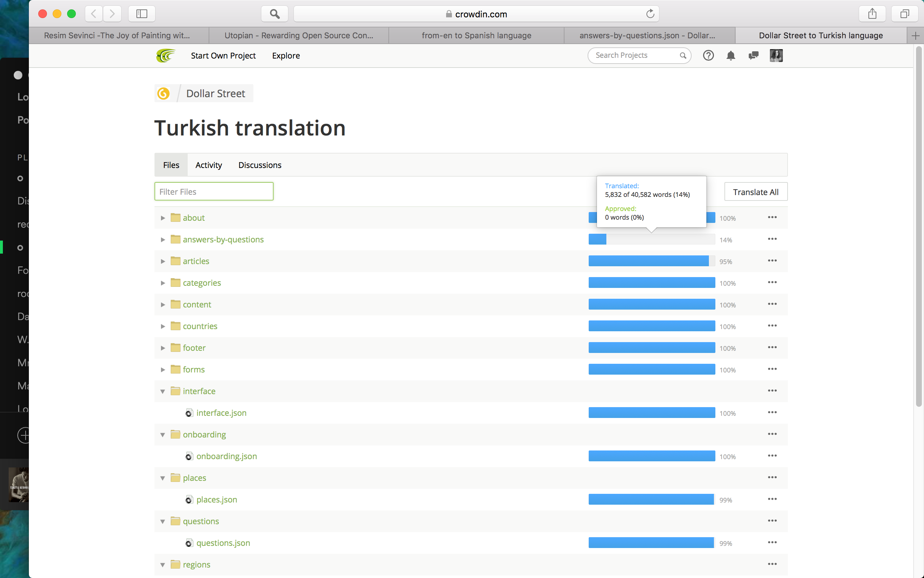This screenshot has height=578, width=924.
Task: Switch to the Discussions tab
Action: 260,165
